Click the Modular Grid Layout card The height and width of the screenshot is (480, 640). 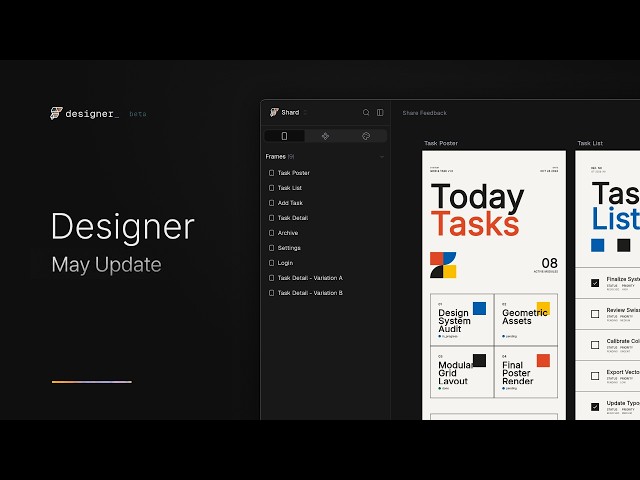point(462,372)
